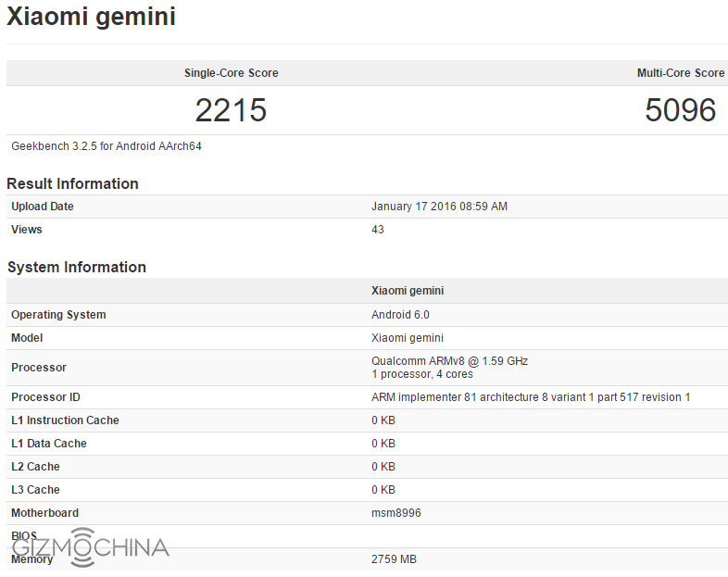Screen dimensions: 728x577
Task: Click the Memory row label
Action: tap(32, 559)
